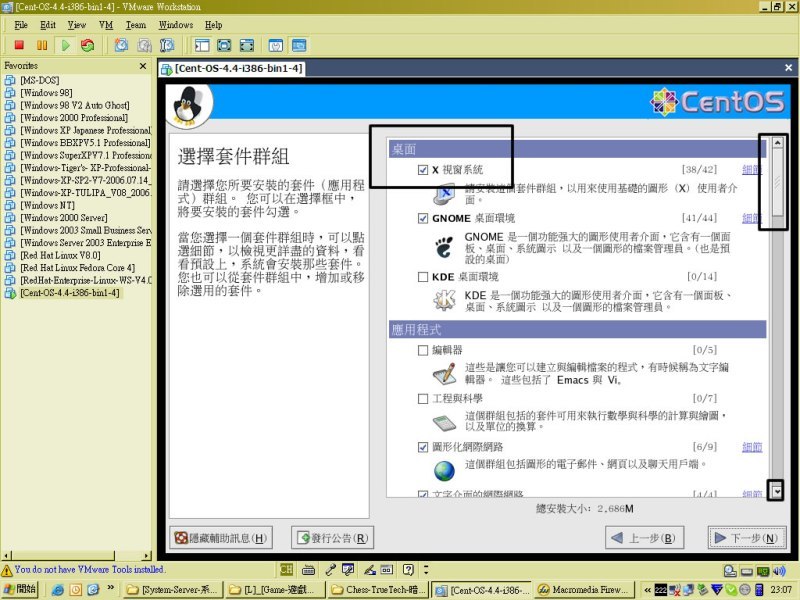
Task: Click the package list scrollbar thumb
Action: pyautogui.click(x=777, y=182)
